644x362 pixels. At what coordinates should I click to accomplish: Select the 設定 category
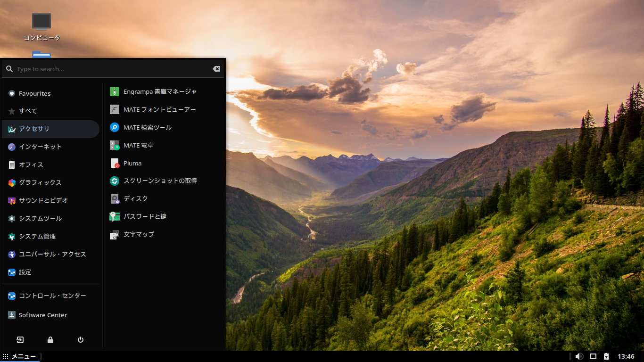coord(50,272)
